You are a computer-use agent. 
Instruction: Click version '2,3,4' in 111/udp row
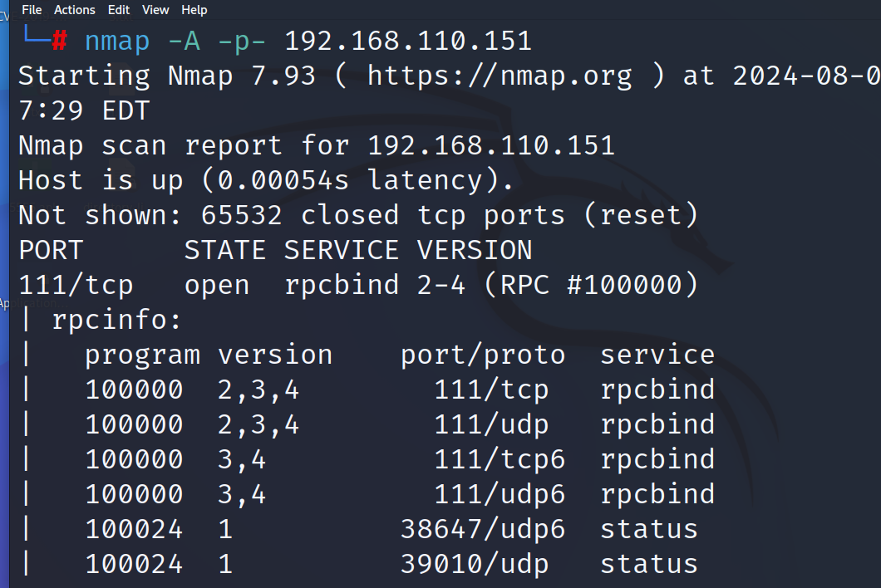point(258,426)
